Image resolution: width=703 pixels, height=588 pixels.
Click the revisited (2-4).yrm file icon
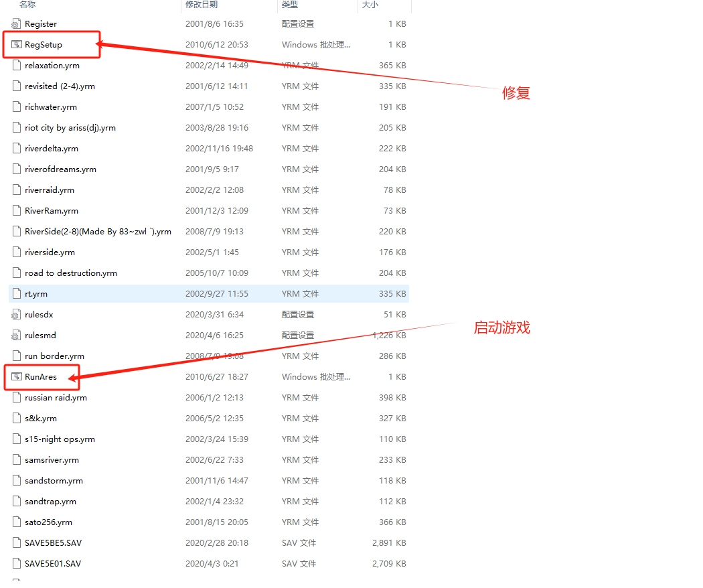(x=17, y=86)
